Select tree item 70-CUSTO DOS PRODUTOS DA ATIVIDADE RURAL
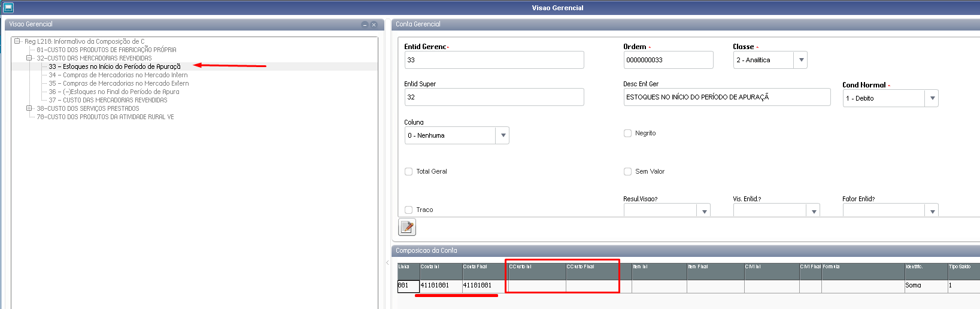 105,117
